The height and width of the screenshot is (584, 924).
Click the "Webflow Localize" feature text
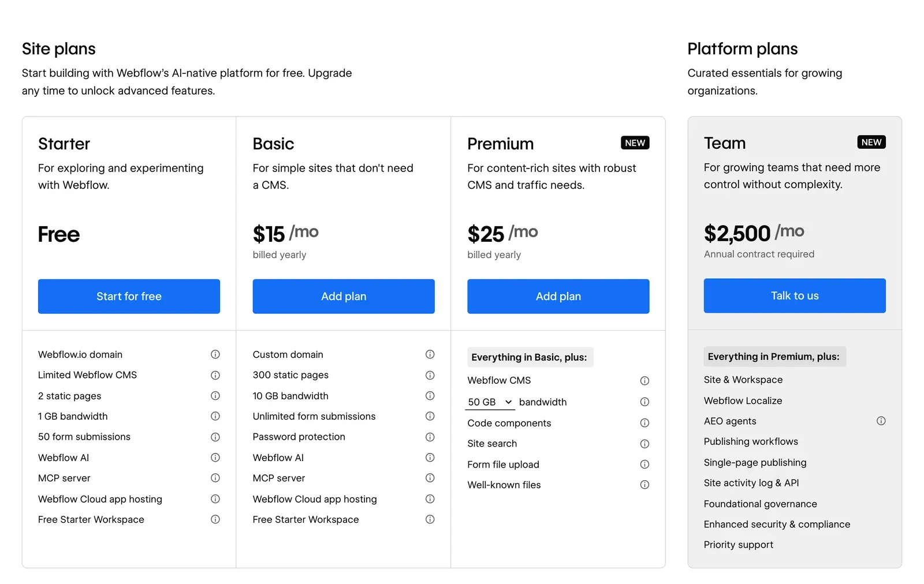tap(743, 400)
